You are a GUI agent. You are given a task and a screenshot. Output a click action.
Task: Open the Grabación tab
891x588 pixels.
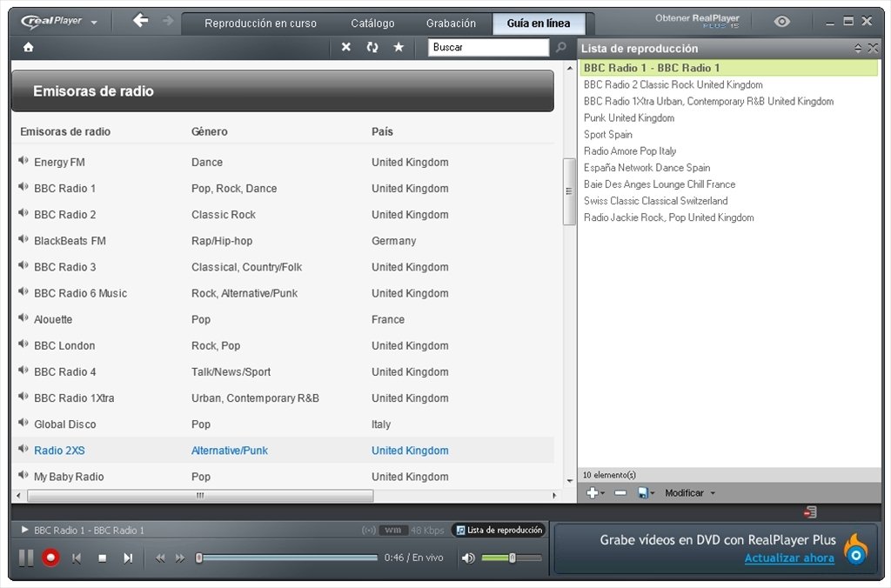452,23
